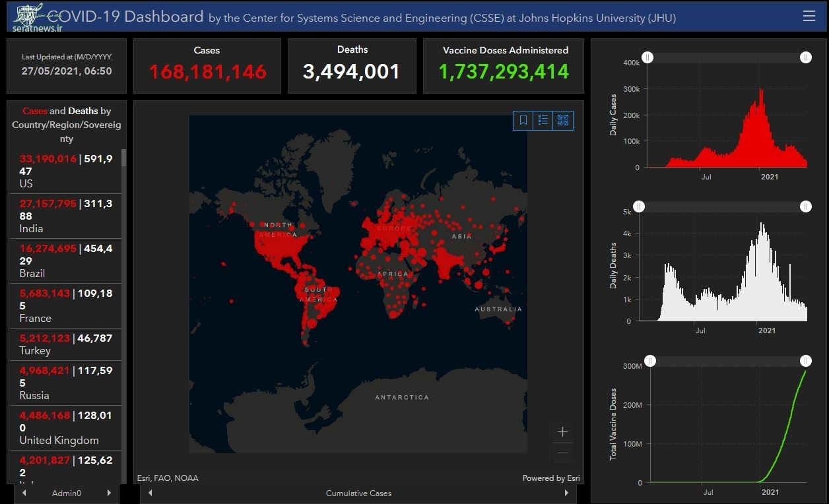Select the US entry in country list

[x=65, y=171]
